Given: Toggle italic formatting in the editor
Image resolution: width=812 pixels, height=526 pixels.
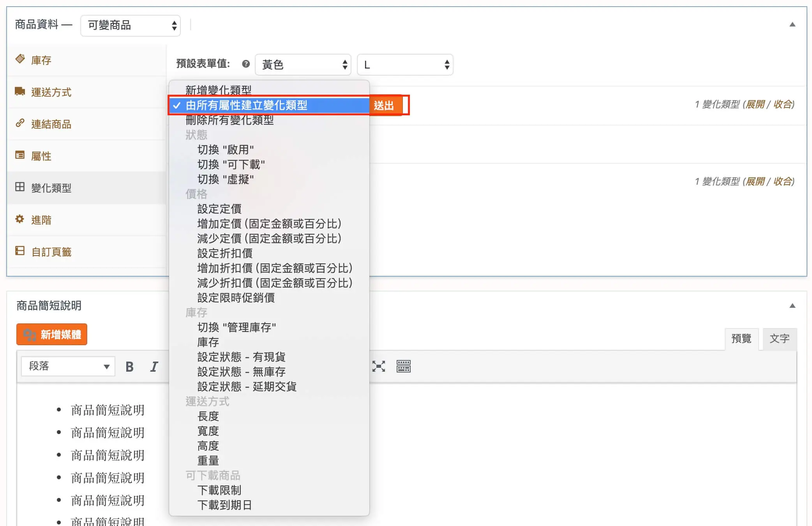Looking at the screenshot, I should pyautogui.click(x=154, y=366).
